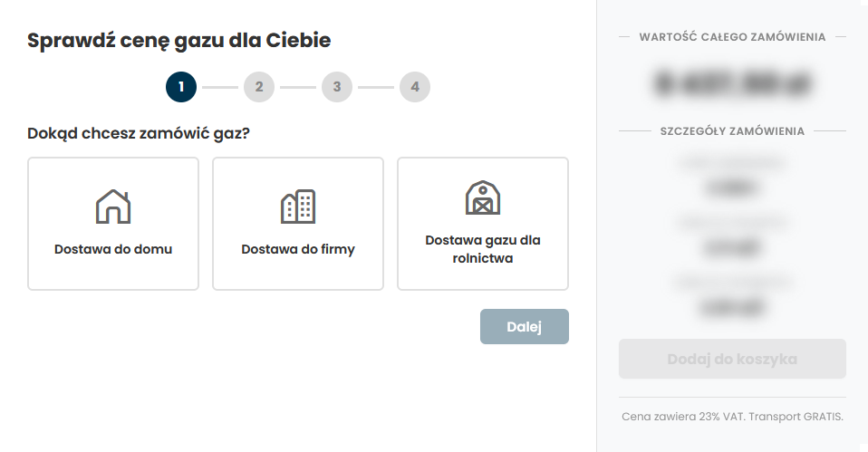Select the "Dostawa do domu" label
868x452 pixels.
pos(113,249)
